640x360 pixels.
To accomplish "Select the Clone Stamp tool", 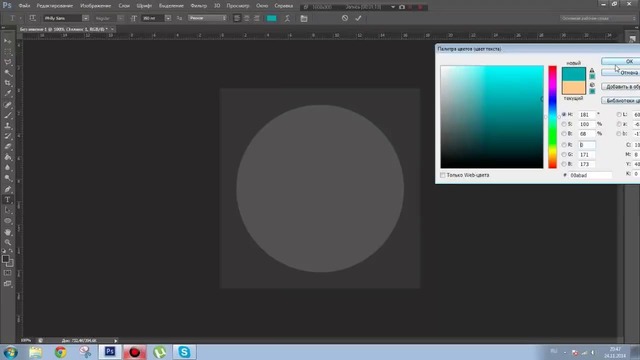I will [x=8, y=126].
